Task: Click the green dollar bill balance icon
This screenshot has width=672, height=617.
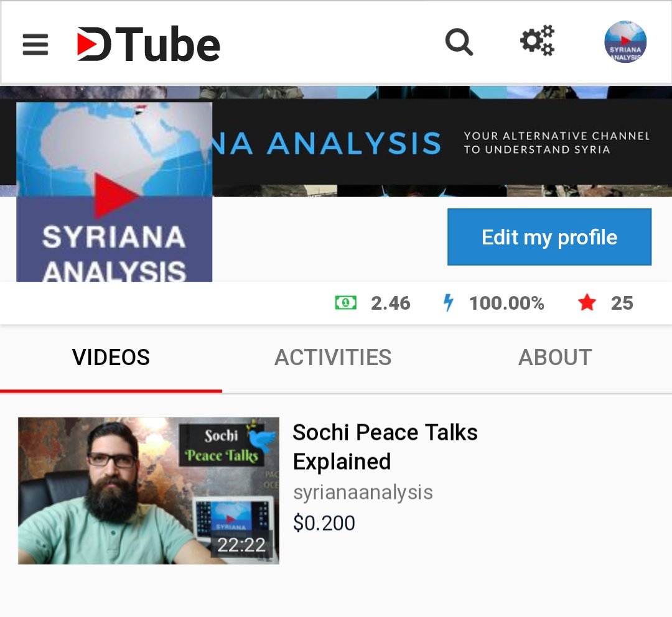Action: pos(345,303)
